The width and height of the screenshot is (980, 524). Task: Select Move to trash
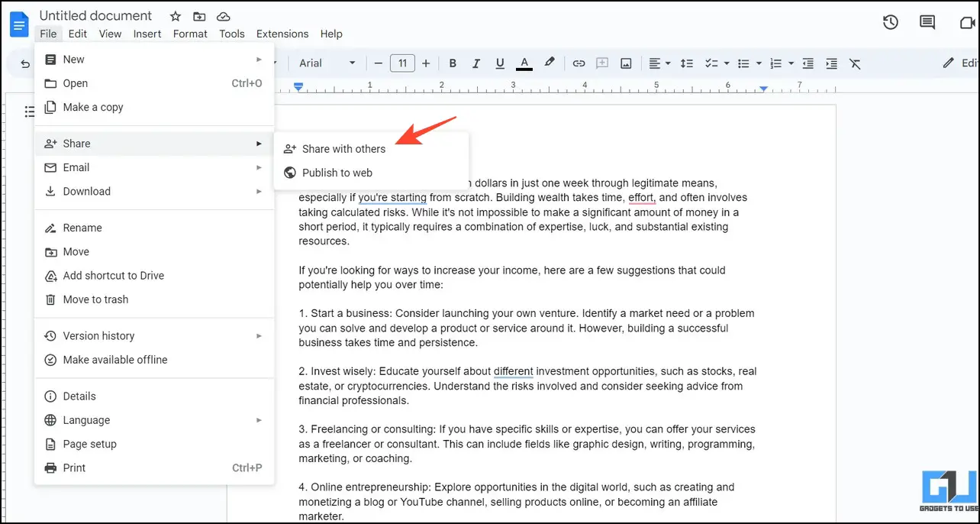[x=154, y=299]
